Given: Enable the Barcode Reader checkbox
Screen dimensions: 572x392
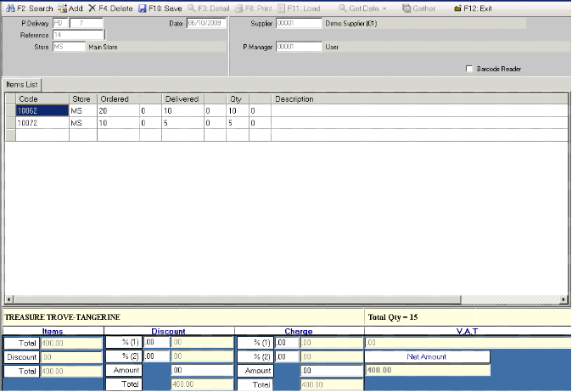Looking at the screenshot, I should coord(469,69).
